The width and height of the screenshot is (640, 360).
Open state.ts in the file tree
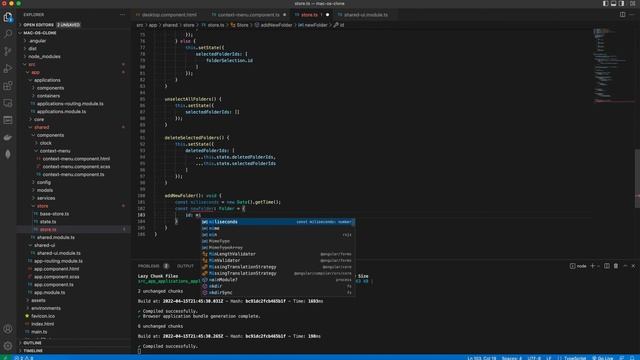coord(48,222)
